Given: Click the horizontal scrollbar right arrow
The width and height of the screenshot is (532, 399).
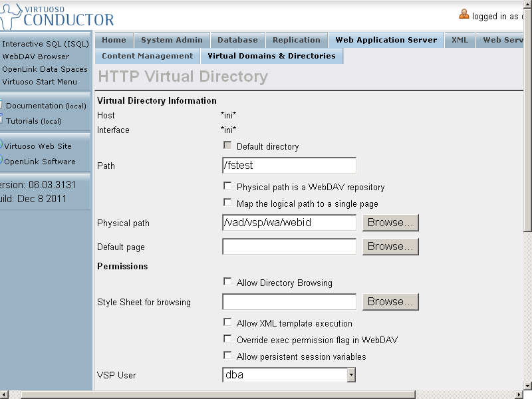Looking at the screenshot, I should click(519, 394).
